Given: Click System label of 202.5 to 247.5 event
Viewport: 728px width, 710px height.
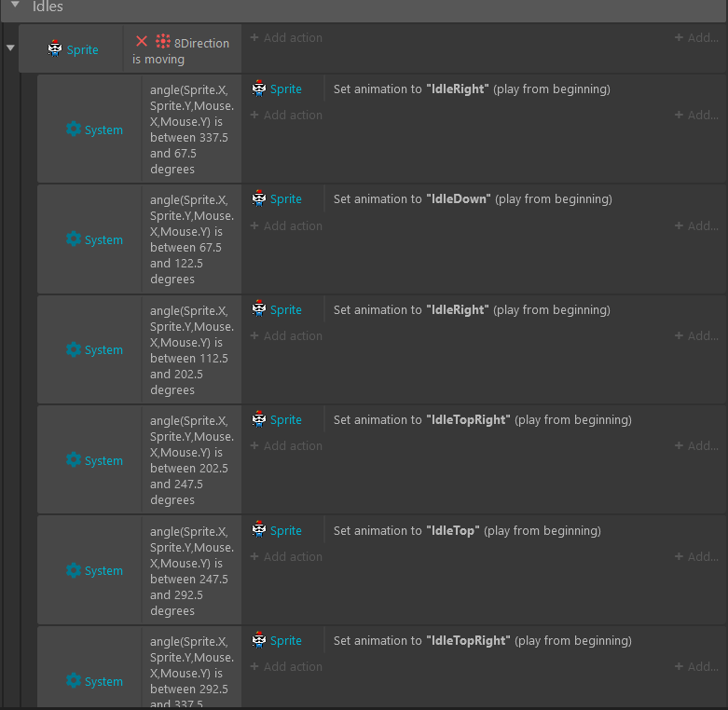Looking at the screenshot, I should 103,461.
